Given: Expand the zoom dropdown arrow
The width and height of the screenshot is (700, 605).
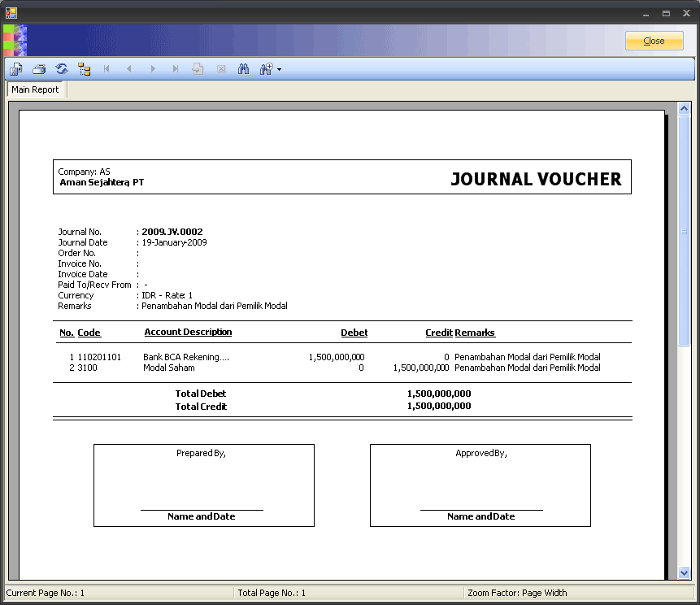Looking at the screenshot, I should click(279, 70).
